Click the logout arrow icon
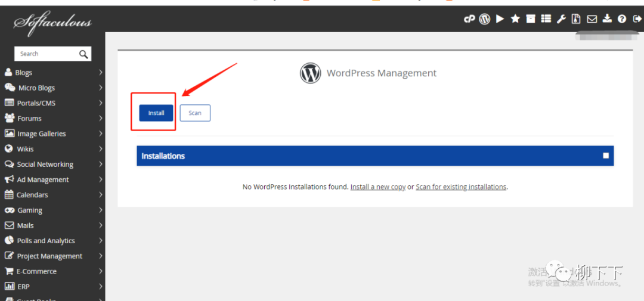Image resolution: width=644 pixels, height=301 pixels. 637,19
